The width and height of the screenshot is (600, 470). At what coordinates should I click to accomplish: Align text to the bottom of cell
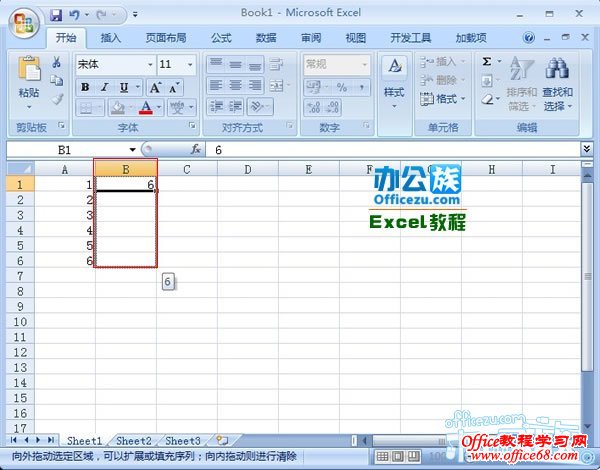pyautogui.click(x=254, y=64)
